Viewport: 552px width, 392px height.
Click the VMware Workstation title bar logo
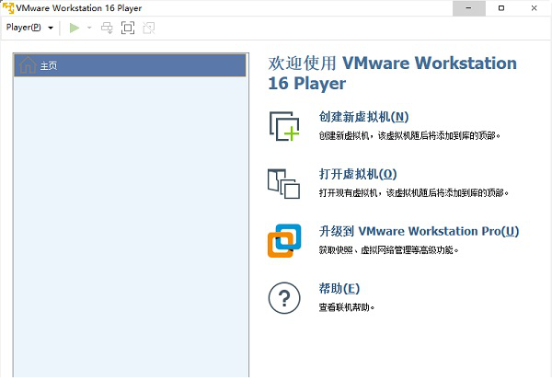coord(8,7)
